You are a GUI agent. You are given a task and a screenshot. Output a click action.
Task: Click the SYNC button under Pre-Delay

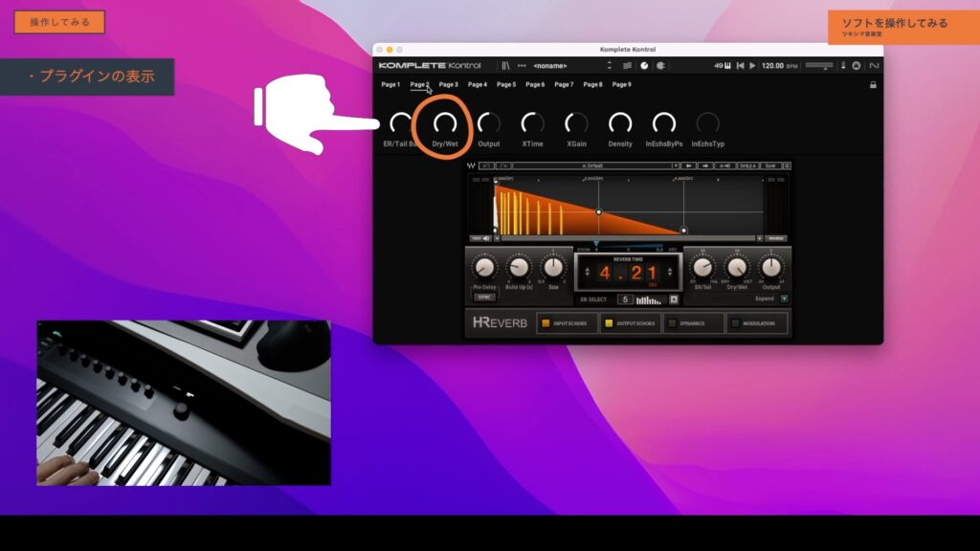484,297
